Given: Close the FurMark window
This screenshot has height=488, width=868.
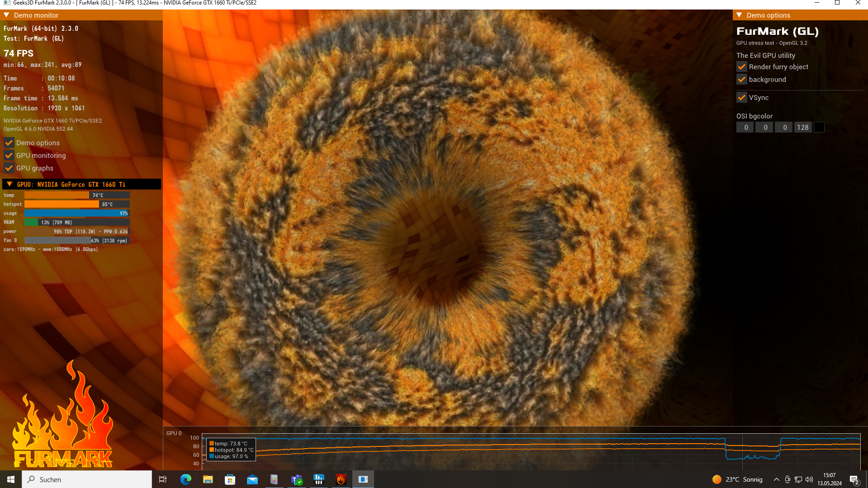Looking at the screenshot, I should click(858, 3).
